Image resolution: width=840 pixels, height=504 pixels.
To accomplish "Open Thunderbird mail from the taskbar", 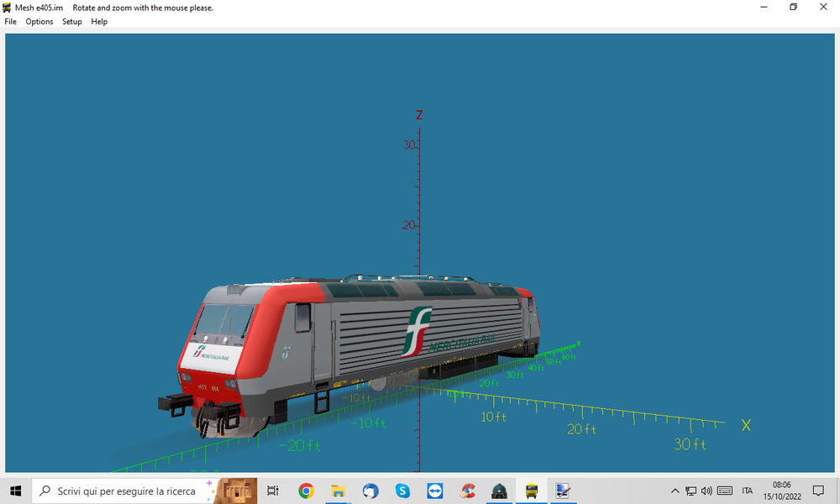I will pyautogui.click(x=370, y=491).
